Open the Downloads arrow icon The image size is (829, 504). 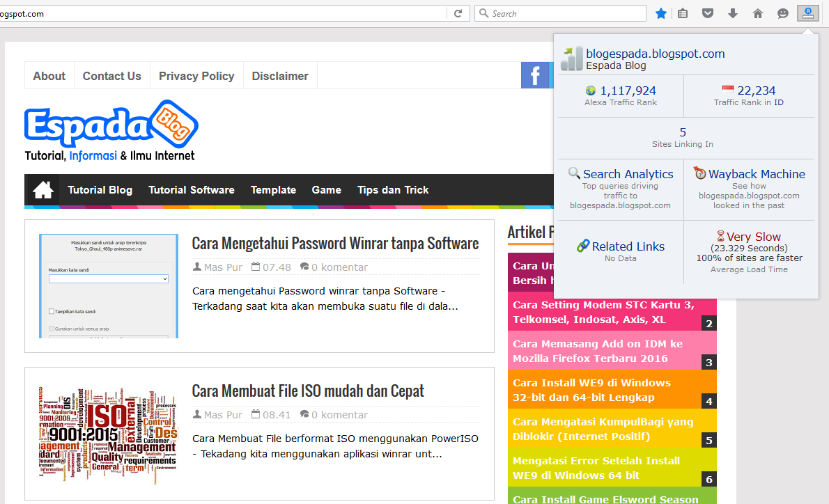(x=732, y=13)
